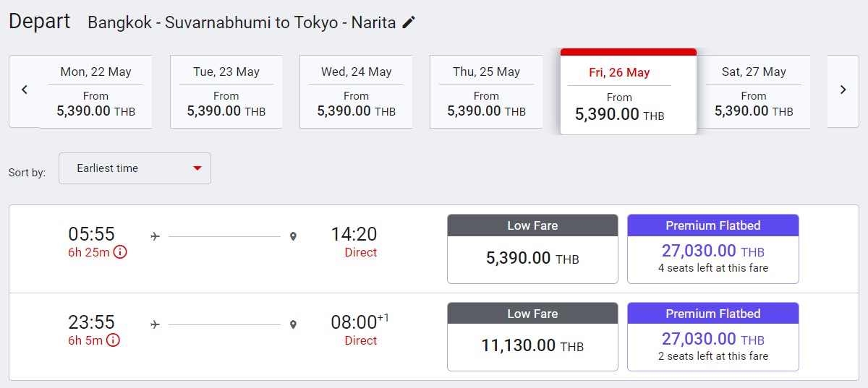This screenshot has height=388, width=868.
Task: Show previous dates with left arrow
Action: pos(25,90)
